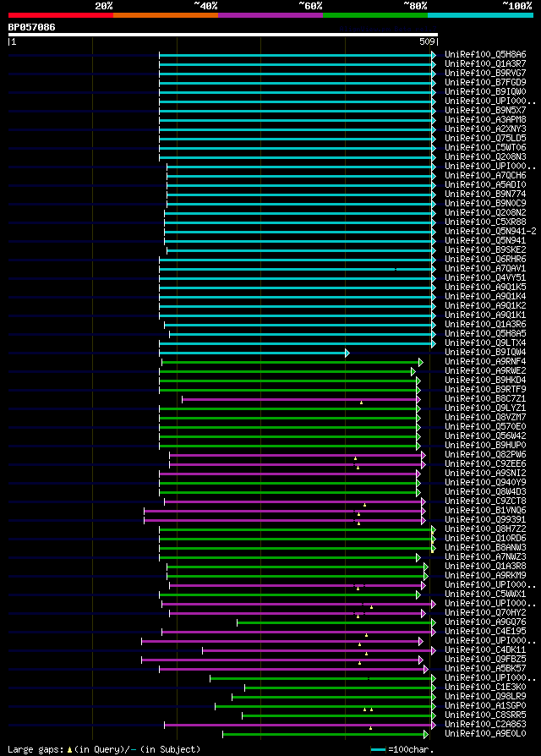
Task: Select the UniRef100_A9RKM9 label
Action: click(x=485, y=575)
